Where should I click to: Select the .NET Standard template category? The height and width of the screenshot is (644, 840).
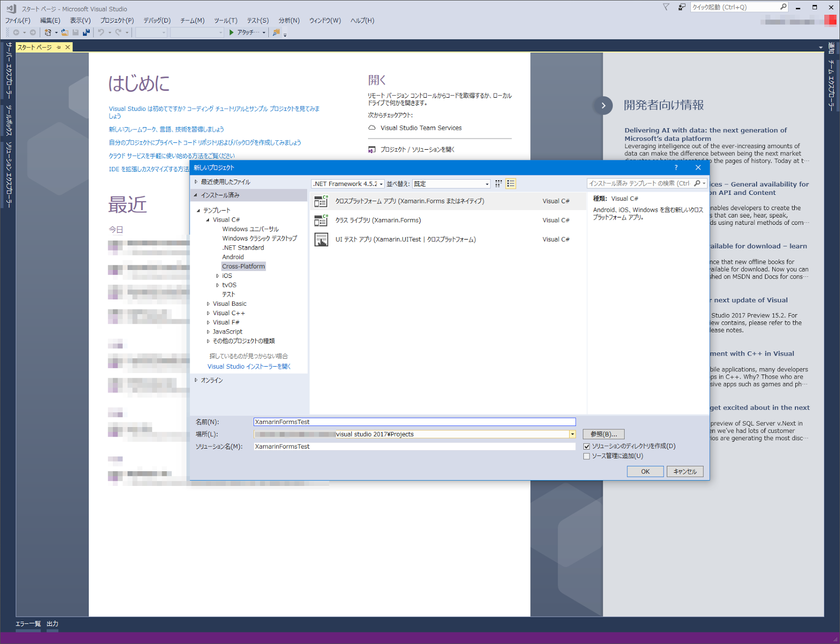(243, 248)
